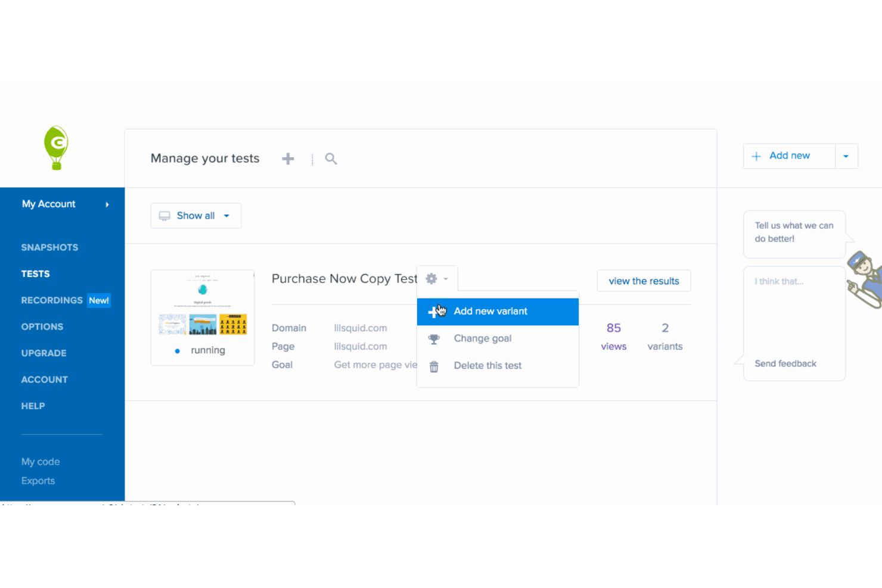Open Recordings in the sidebar
This screenshot has height=588, width=882.
[52, 300]
